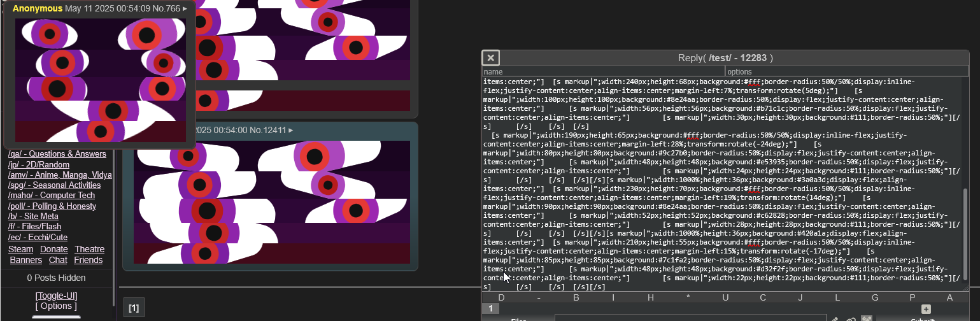Click the C formatting button

pos(763,297)
